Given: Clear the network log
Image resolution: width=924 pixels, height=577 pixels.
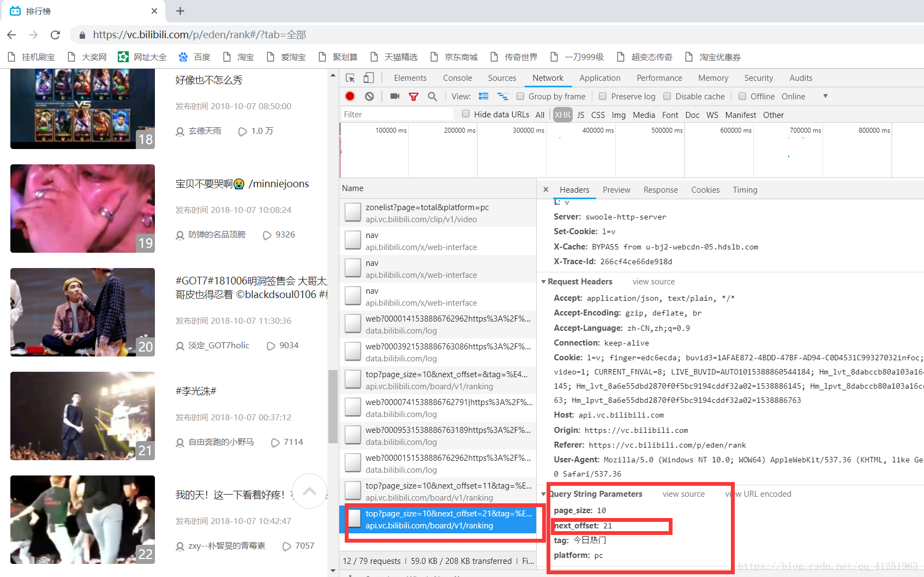Looking at the screenshot, I should [x=369, y=96].
